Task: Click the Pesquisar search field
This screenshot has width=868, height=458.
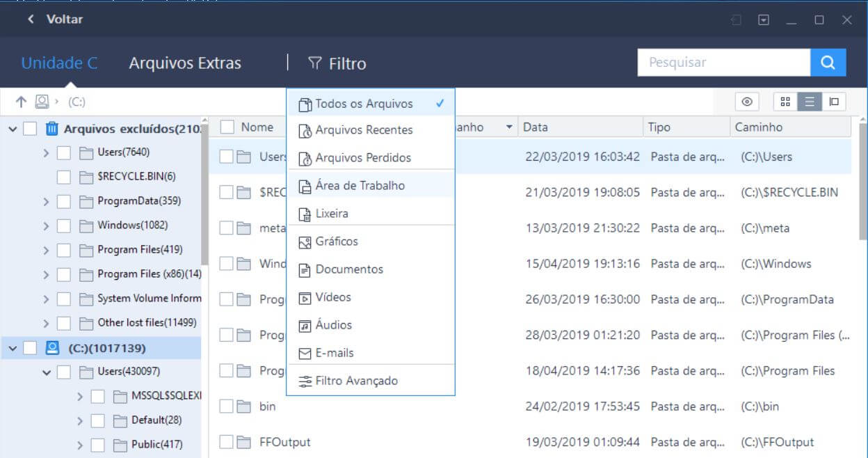Action: (x=723, y=63)
